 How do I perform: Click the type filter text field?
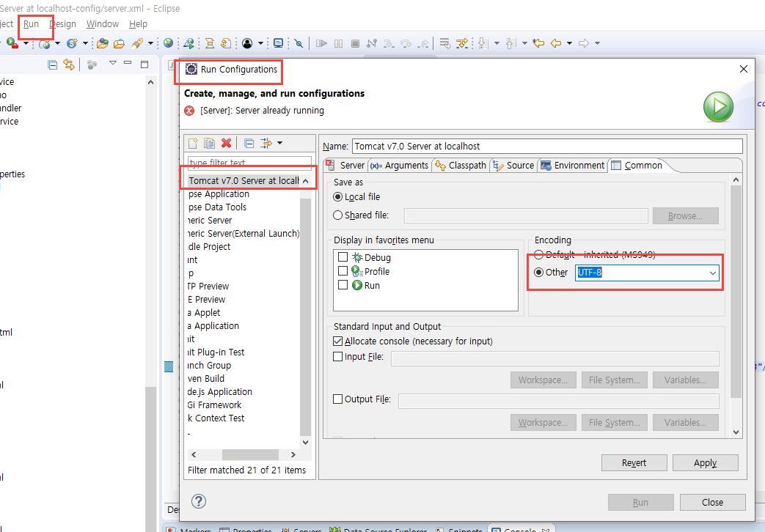[x=249, y=163]
